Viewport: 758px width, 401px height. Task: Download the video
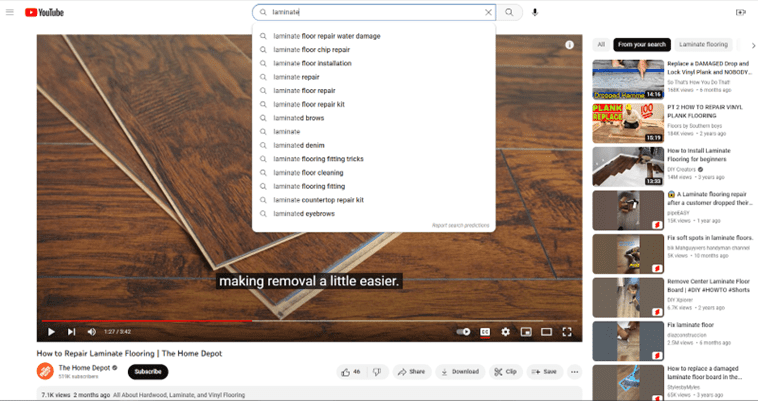click(x=460, y=372)
